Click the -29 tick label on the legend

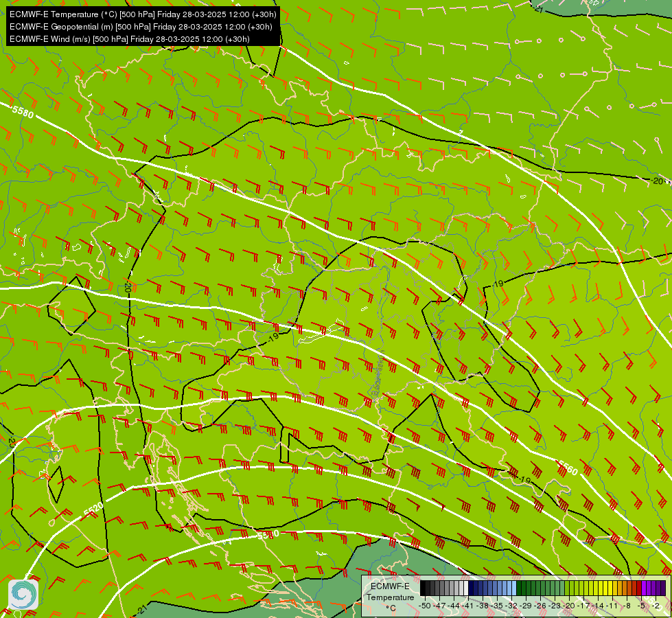coord(526,606)
